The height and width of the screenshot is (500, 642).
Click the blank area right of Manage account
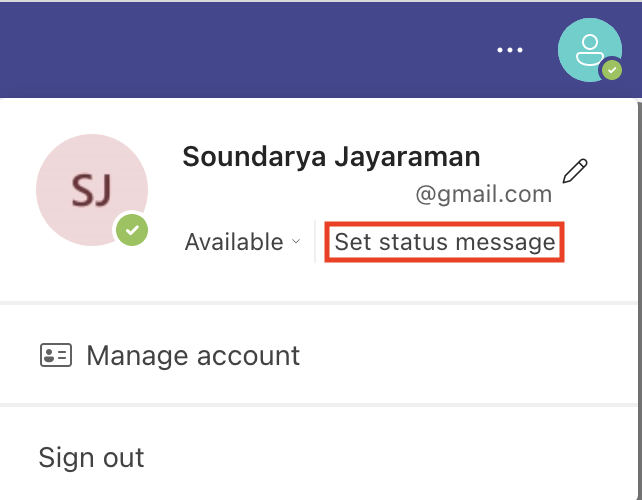(470, 355)
